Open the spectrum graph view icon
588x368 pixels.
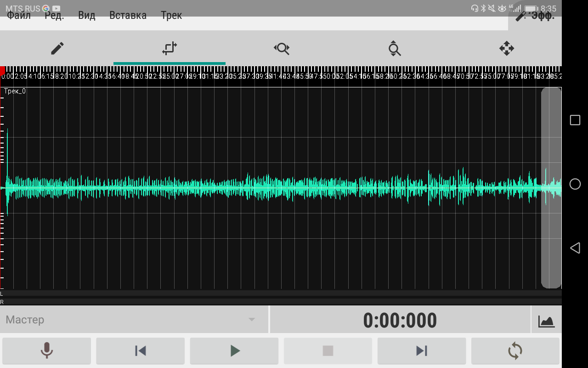click(547, 321)
